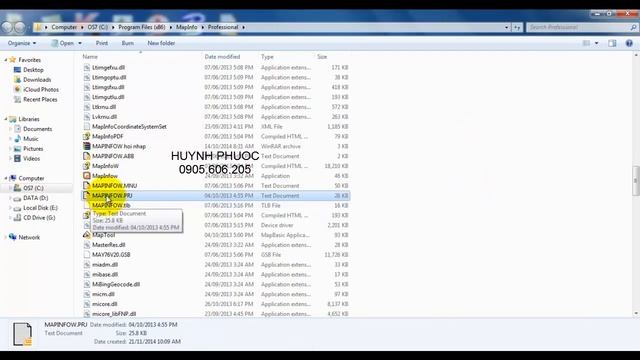Viewport: 640px width, 360px height.
Task: Collapse the Favorites group
Action: 6,60
